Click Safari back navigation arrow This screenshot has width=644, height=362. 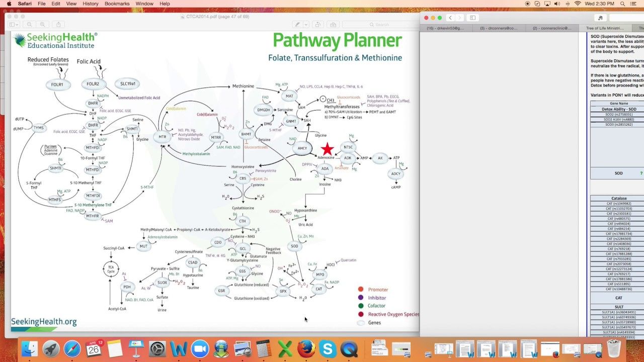(450, 18)
